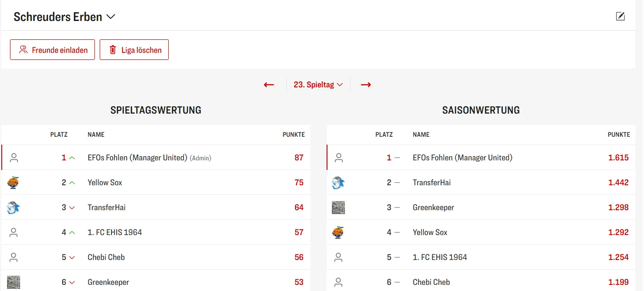Click TransferHai shark avatar in Saisonwertung
The height and width of the screenshot is (291, 644).
coord(338,183)
